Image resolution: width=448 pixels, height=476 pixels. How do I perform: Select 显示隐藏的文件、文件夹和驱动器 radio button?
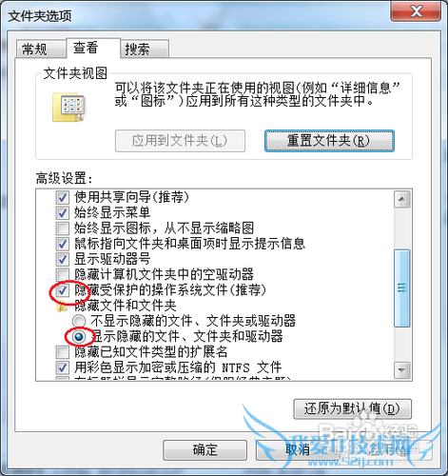(x=79, y=336)
